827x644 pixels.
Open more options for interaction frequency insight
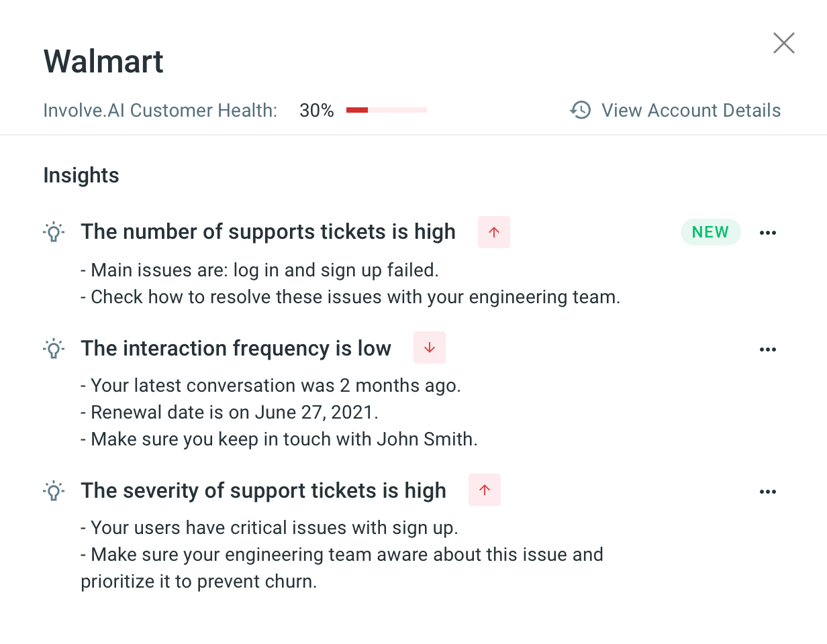click(767, 350)
